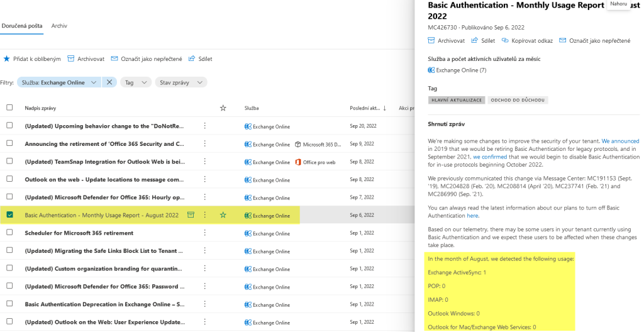The image size is (644, 332).
Task: Check the box for Upcoming behavior change to DoNotRe… message
Action: tap(9, 125)
